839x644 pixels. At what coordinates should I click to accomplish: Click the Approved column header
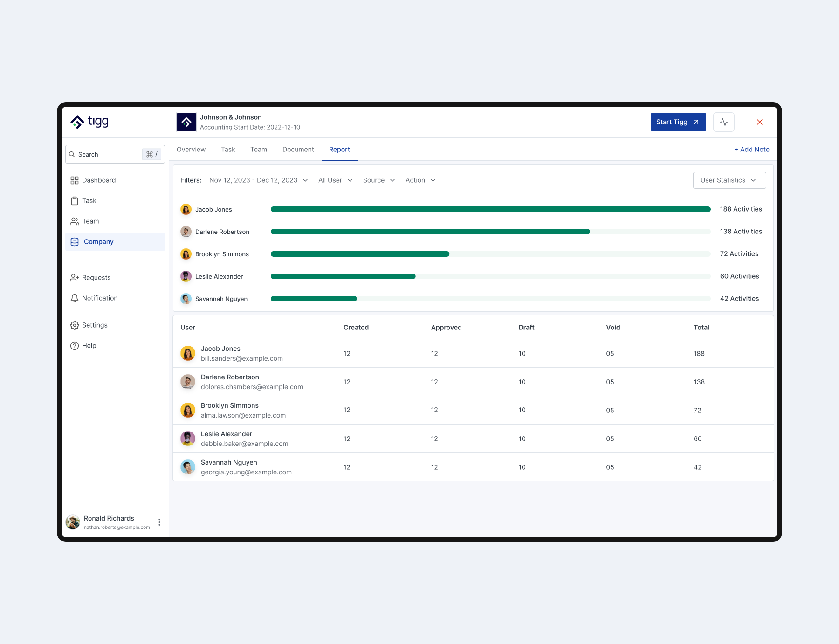click(447, 328)
